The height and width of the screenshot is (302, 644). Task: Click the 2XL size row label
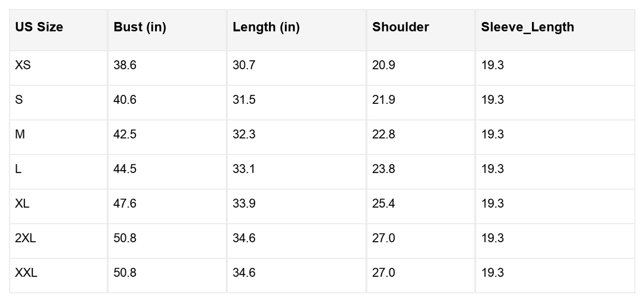(x=26, y=238)
